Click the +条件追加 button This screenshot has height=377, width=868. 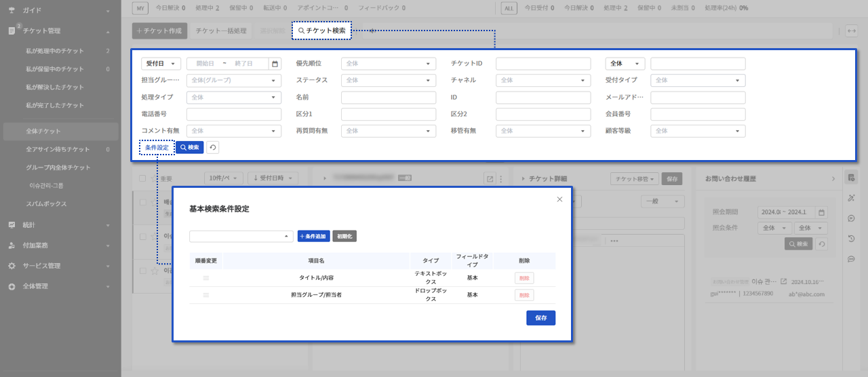(x=313, y=236)
